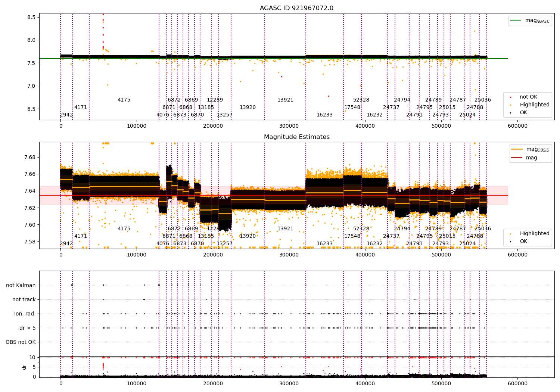Select obsid 13920 in Magnitude Estimates panel
The height and width of the screenshot is (392, 560).
248,236
